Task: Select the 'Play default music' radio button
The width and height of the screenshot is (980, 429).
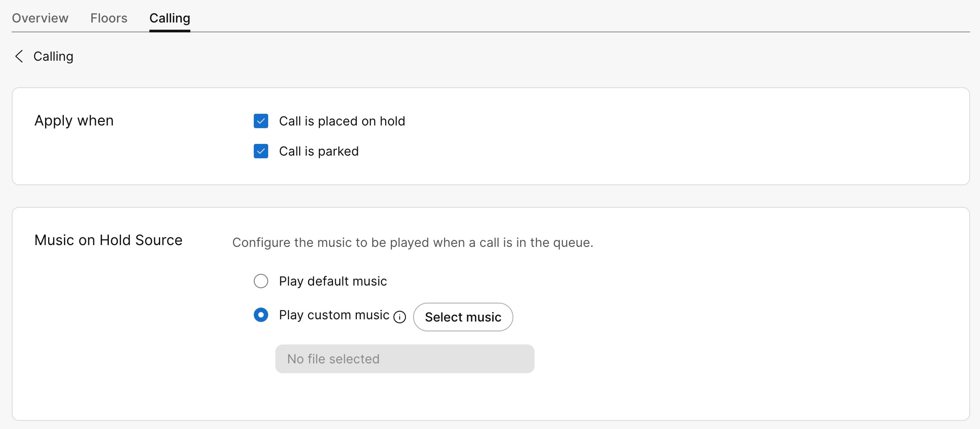Action: point(261,281)
